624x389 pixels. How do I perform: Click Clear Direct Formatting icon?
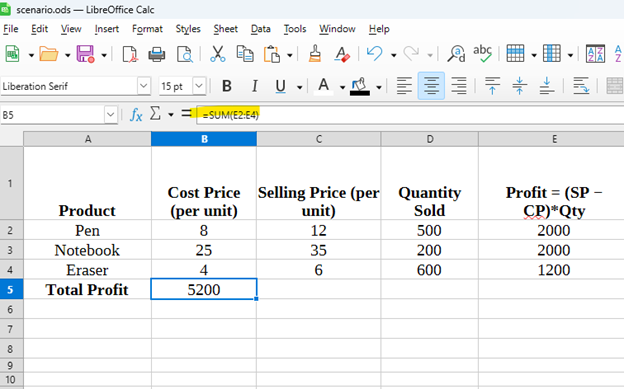[342, 54]
